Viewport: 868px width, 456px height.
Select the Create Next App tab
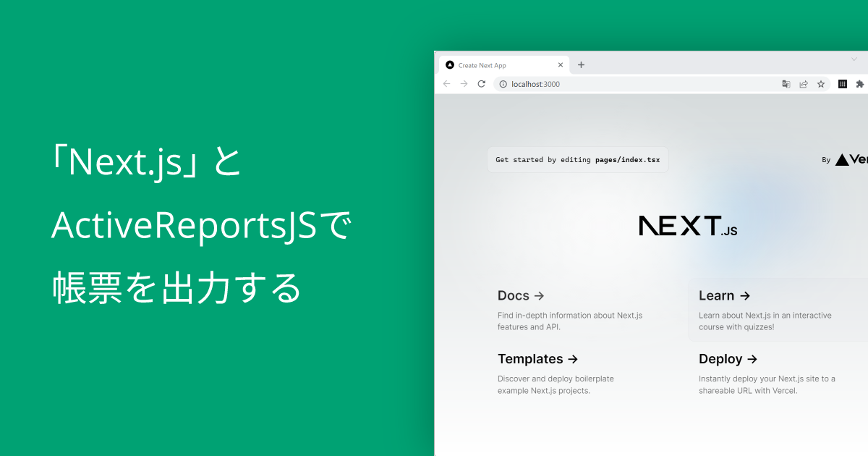pos(499,64)
